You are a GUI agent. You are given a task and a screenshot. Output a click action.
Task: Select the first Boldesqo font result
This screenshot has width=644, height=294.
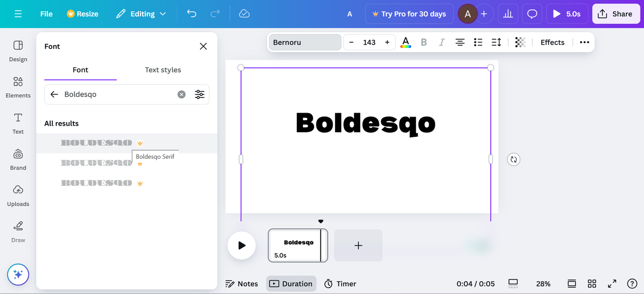(127, 143)
